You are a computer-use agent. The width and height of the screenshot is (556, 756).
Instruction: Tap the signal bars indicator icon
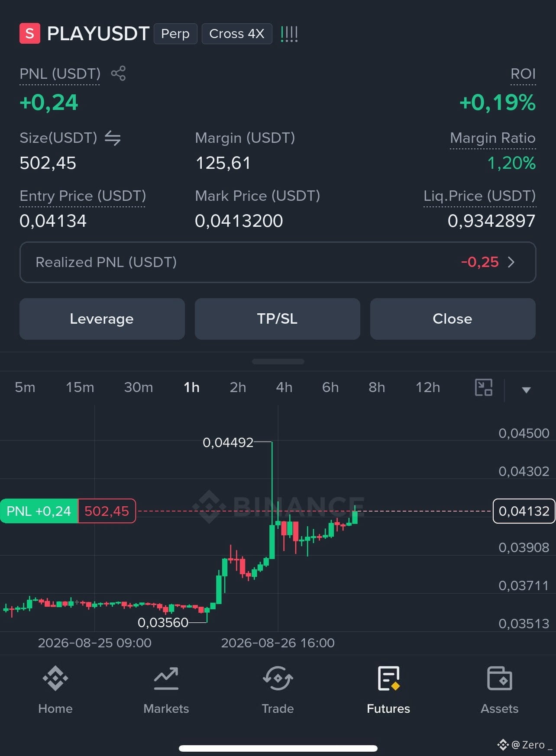(x=289, y=34)
